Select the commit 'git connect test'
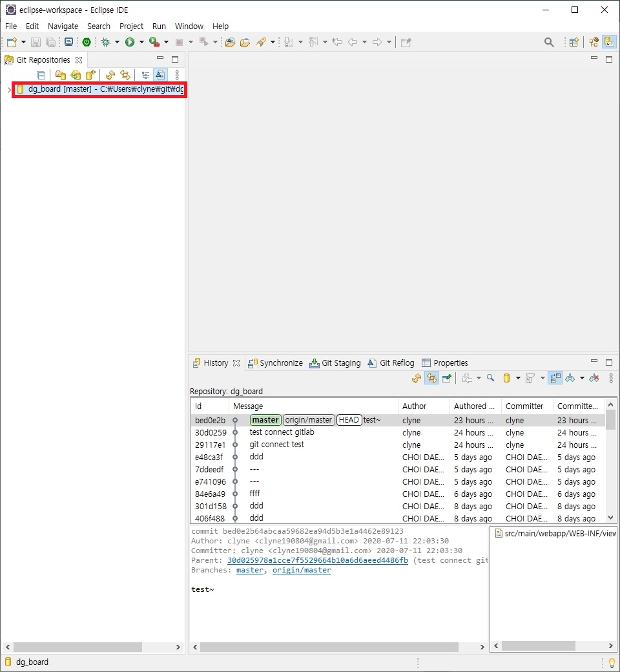Viewport: 620px width, 672px height. (x=276, y=445)
